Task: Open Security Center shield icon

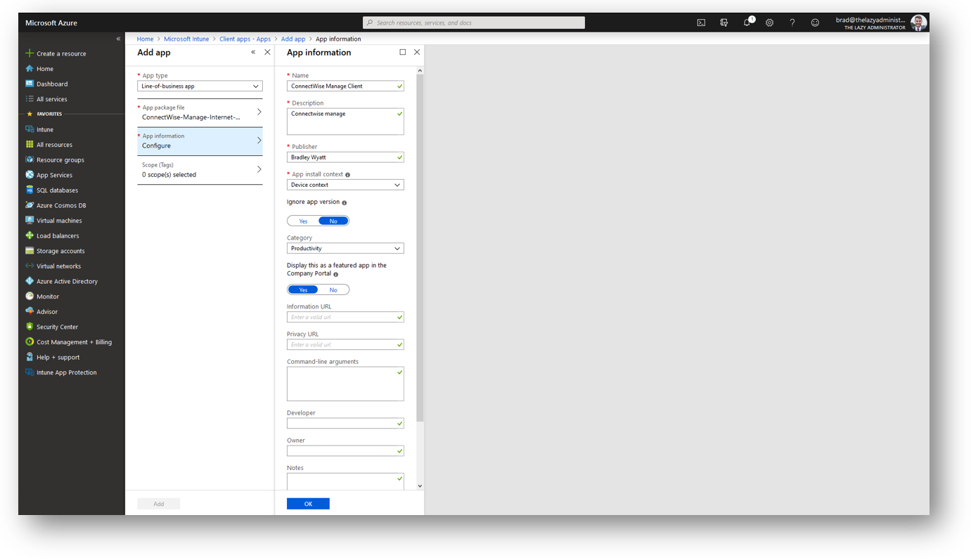Action: click(x=30, y=327)
